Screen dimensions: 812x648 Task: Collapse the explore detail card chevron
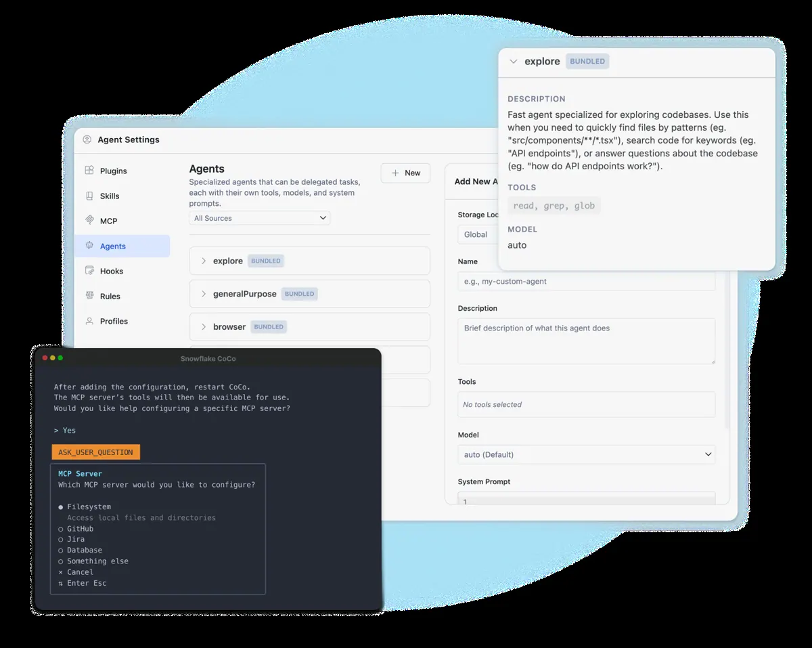(x=514, y=62)
